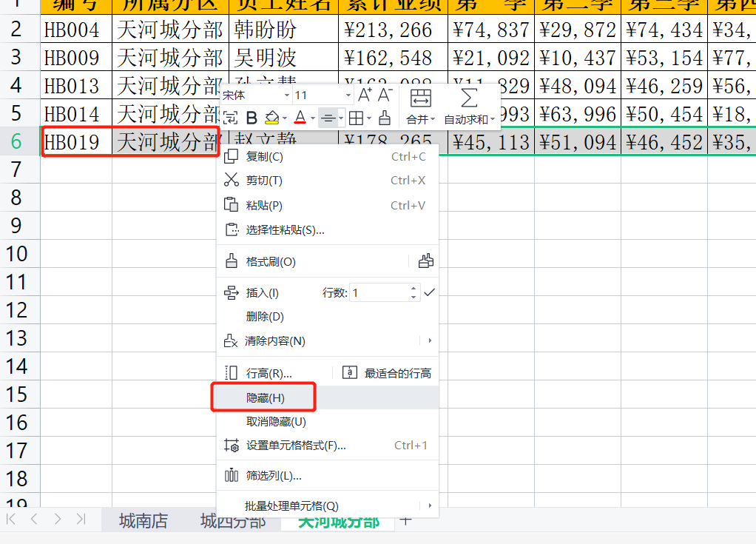756x544 pixels.
Task: Apply yellow fill color bucket
Action: click(x=272, y=118)
